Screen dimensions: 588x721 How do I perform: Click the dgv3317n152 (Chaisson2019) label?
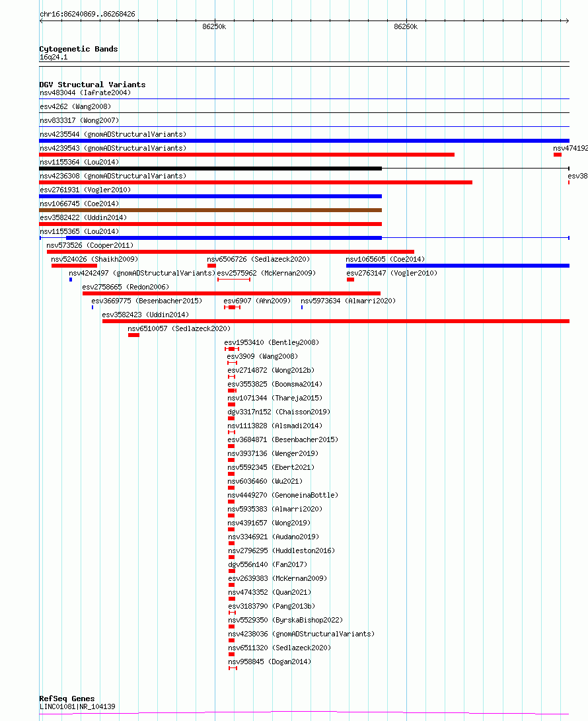pyautogui.click(x=279, y=412)
